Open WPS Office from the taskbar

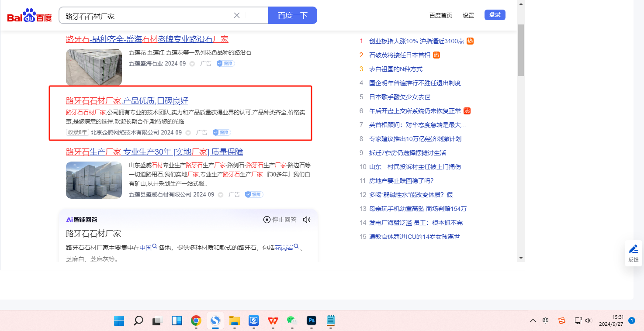pyautogui.click(x=273, y=321)
